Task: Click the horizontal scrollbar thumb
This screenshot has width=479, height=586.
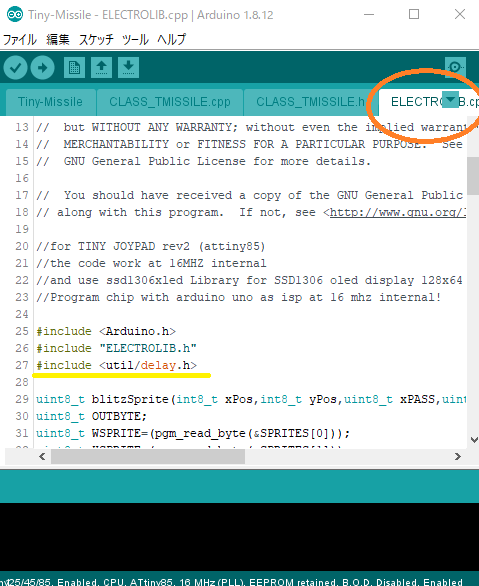Action: [148, 456]
